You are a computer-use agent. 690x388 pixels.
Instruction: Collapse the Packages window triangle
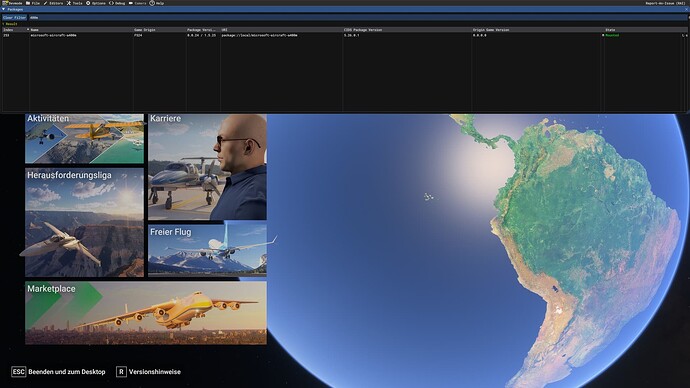pyautogui.click(x=4, y=9)
